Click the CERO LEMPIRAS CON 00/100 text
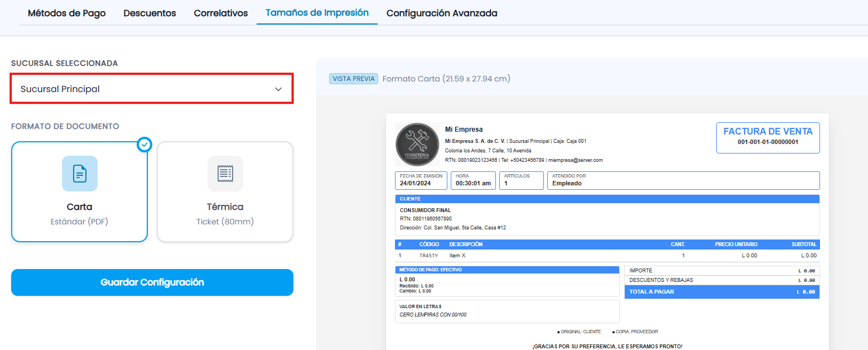 (433, 315)
